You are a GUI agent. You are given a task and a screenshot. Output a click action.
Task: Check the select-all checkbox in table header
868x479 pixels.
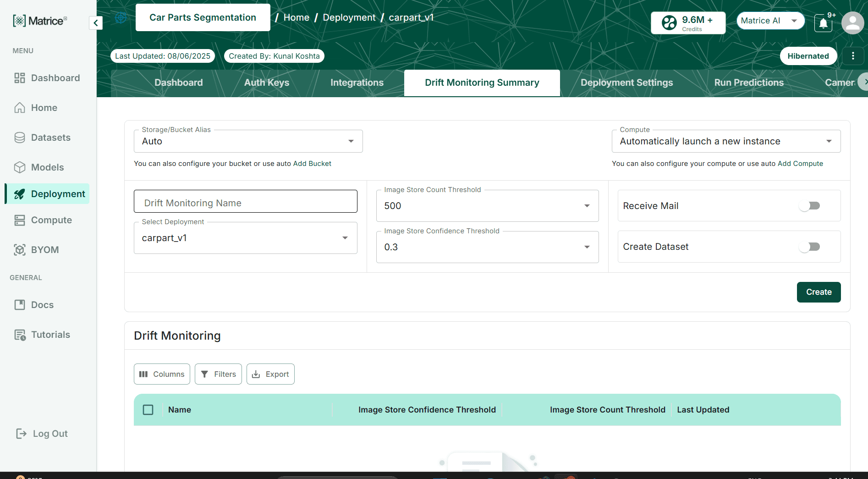click(x=148, y=410)
